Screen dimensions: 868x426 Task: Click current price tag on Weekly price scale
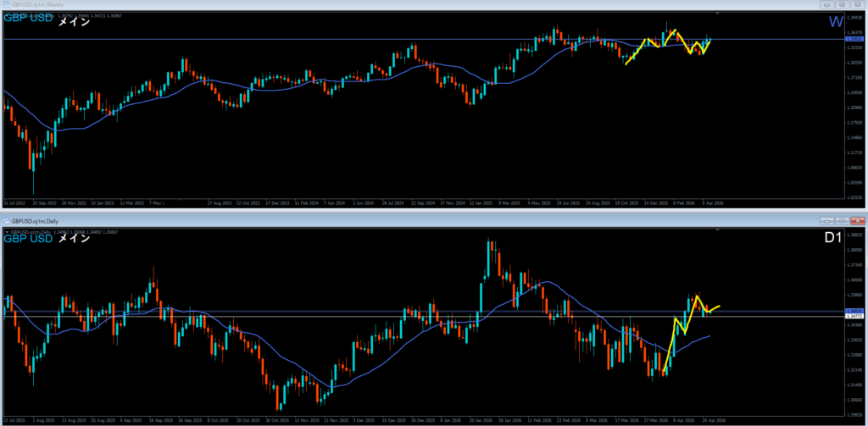tap(854, 39)
